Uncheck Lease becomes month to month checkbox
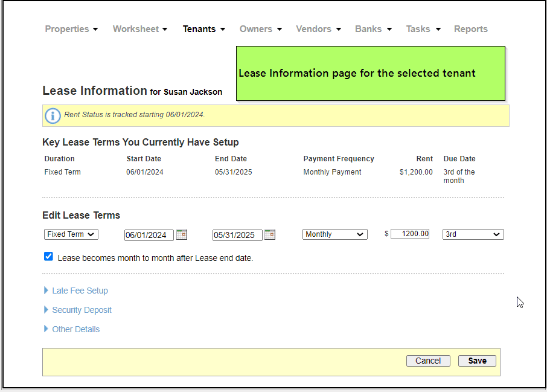Screen dimensions: 547x392 point(49,257)
